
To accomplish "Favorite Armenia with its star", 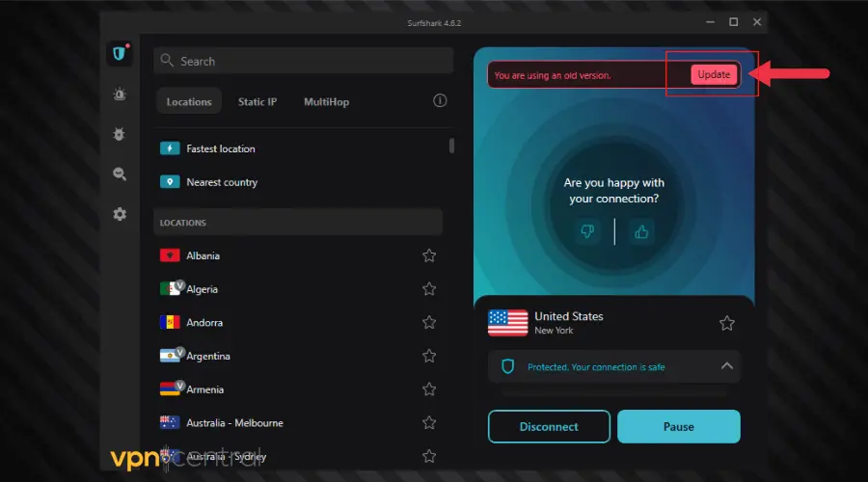I will tap(429, 389).
